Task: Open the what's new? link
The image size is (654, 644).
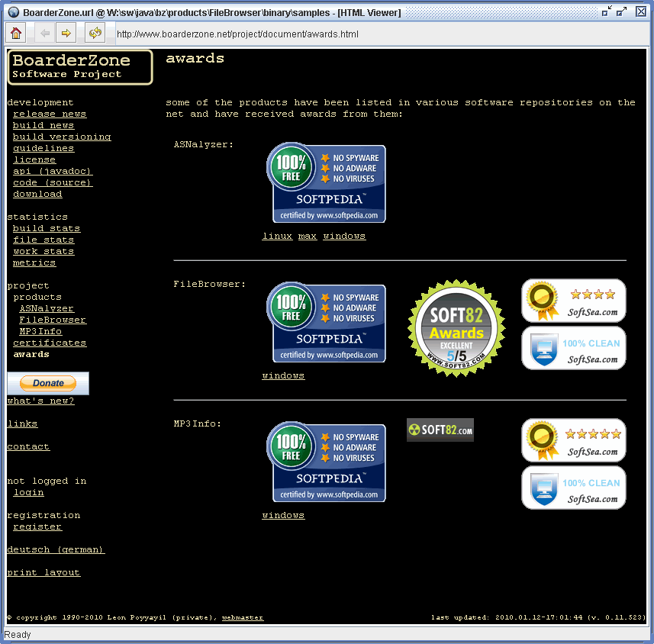Action: (40, 401)
